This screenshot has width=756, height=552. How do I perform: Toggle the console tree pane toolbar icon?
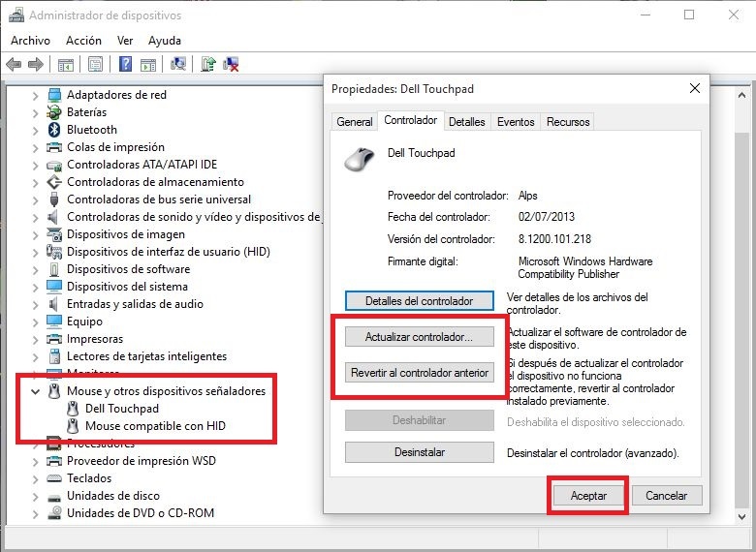pos(65,64)
